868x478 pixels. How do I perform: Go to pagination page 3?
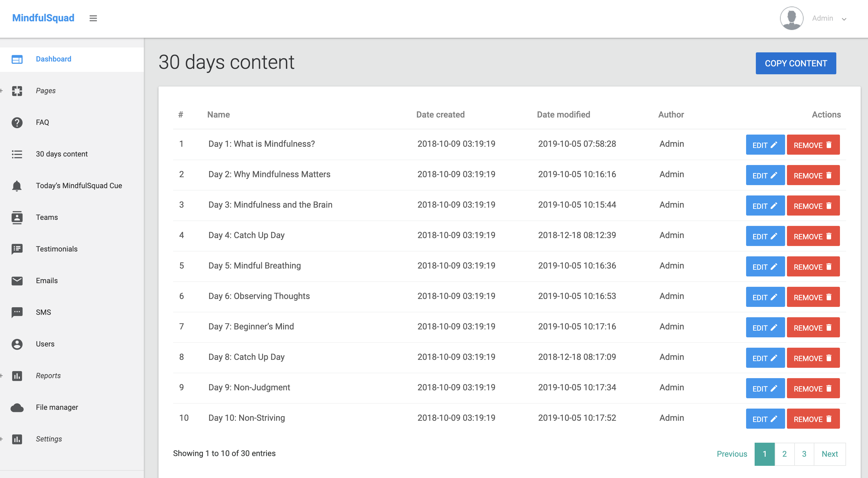(x=804, y=454)
